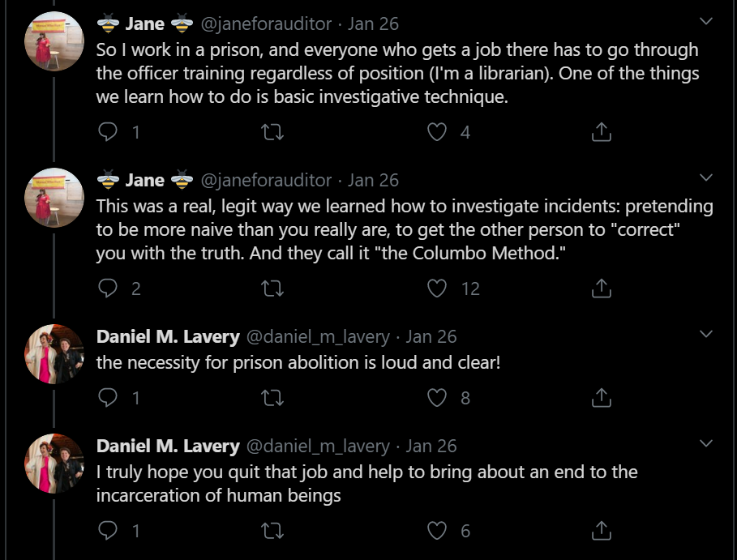737x560 pixels.
Task: Expand the chevron menu on the Columbo Method tweet
Action: (706, 177)
